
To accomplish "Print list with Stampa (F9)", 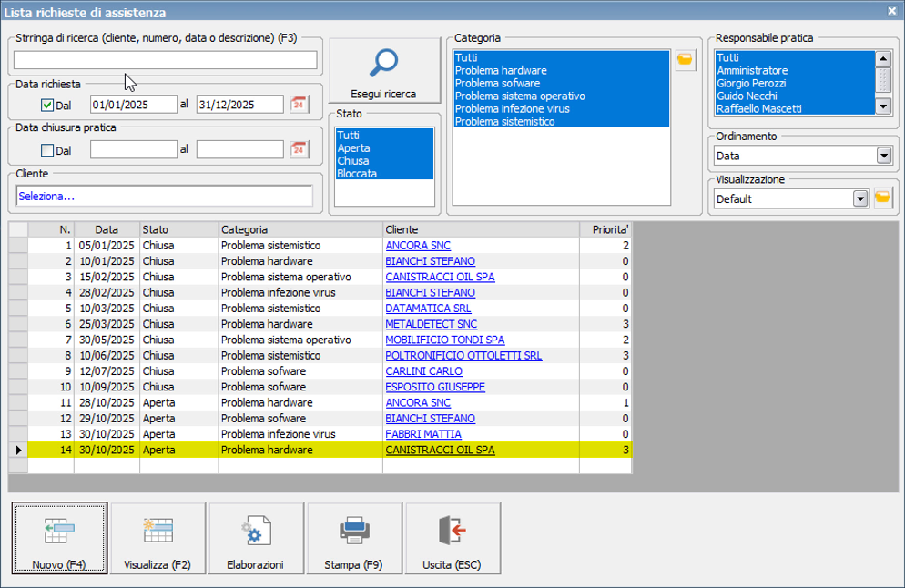I will pos(353,540).
